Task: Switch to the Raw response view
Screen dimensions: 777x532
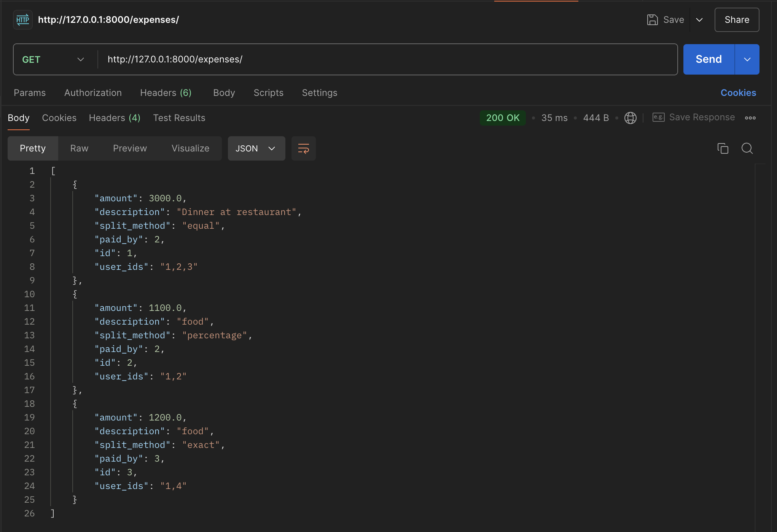Action: pos(79,148)
